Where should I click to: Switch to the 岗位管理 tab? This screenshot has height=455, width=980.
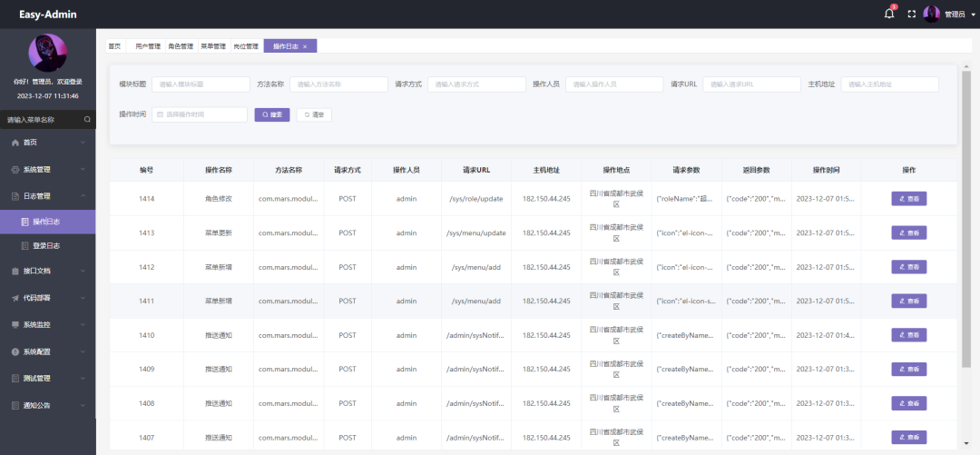246,46
